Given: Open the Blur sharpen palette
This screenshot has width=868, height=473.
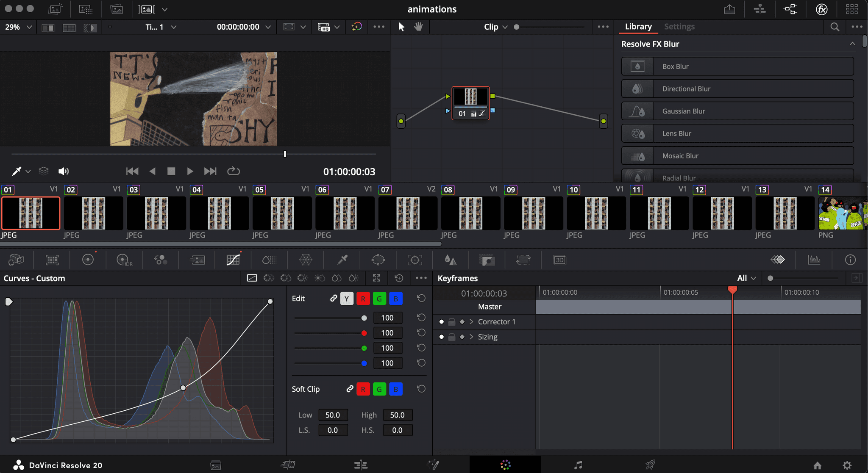Looking at the screenshot, I should [x=451, y=260].
